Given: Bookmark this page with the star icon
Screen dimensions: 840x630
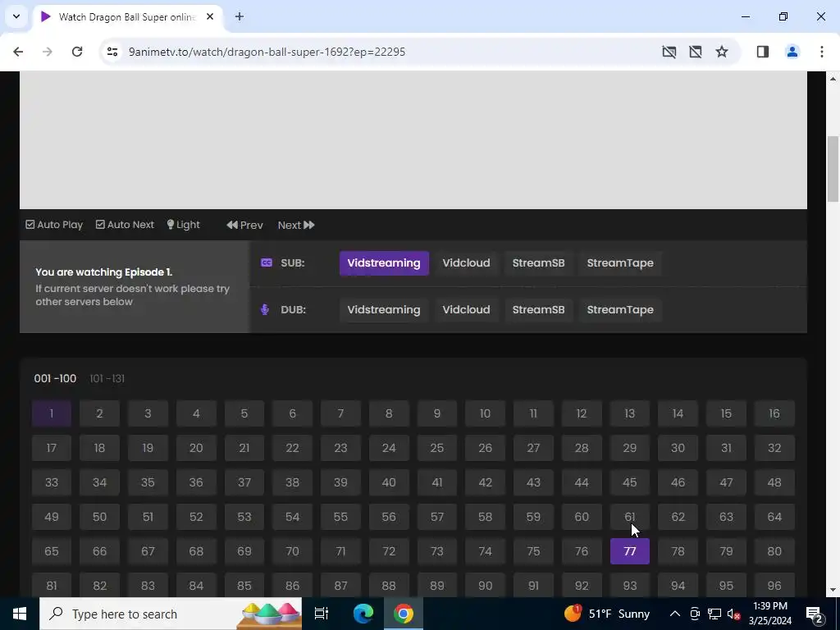Looking at the screenshot, I should 722,52.
